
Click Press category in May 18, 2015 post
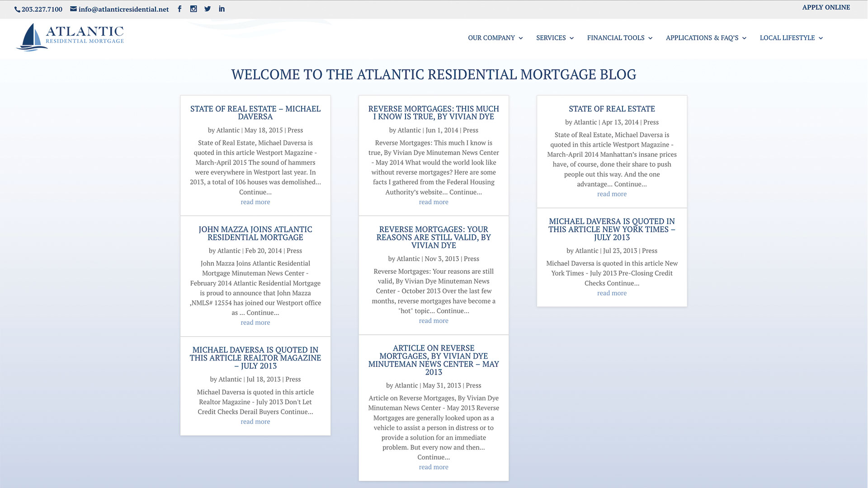[x=295, y=130]
